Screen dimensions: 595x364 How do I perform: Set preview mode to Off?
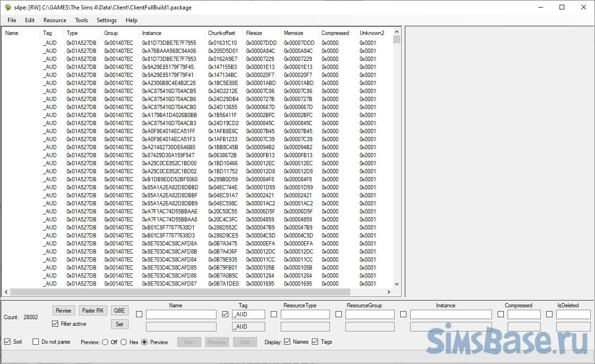tap(105, 342)
